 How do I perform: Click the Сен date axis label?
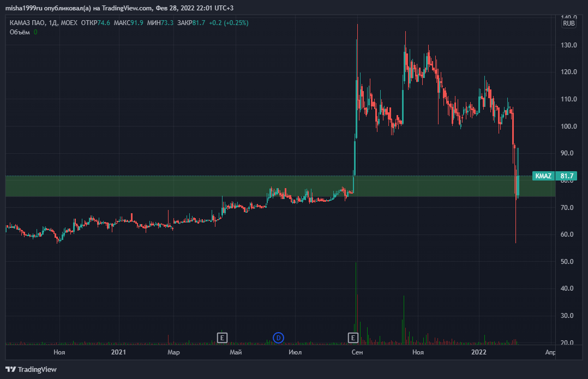(357, 352)
